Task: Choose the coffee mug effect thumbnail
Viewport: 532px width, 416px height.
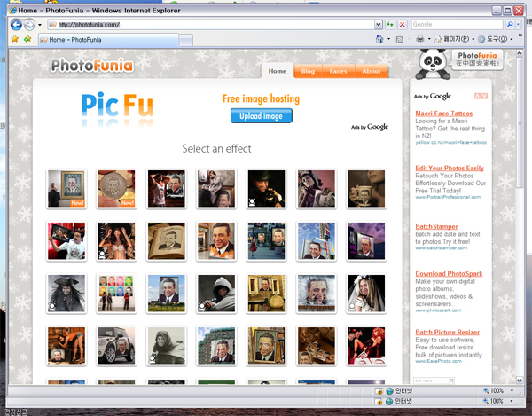Action: [x=366, y=189]
